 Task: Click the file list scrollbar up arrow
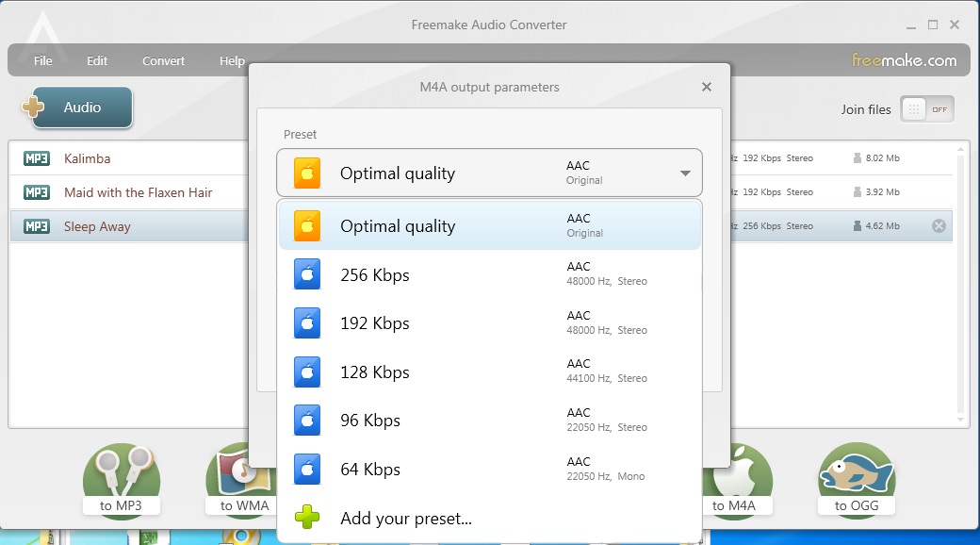coord(960,150)
